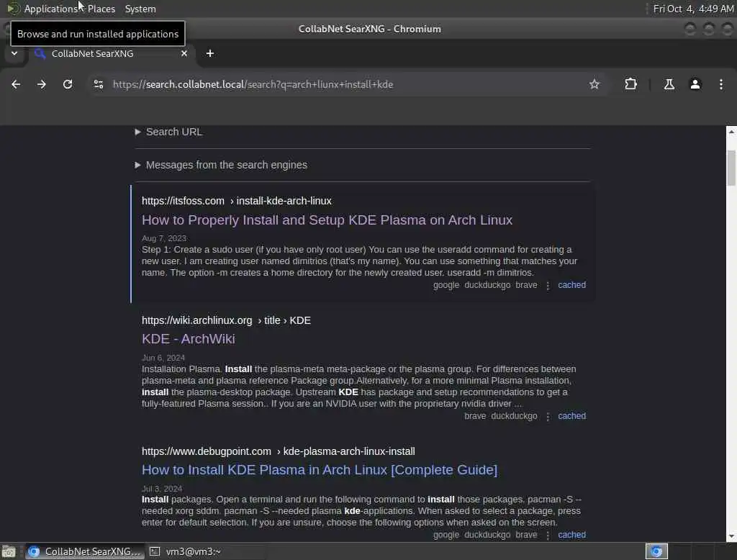Open How to Install KDE Plasma Complete Guide
Screen dimensions: 737x560
point(320,470)
